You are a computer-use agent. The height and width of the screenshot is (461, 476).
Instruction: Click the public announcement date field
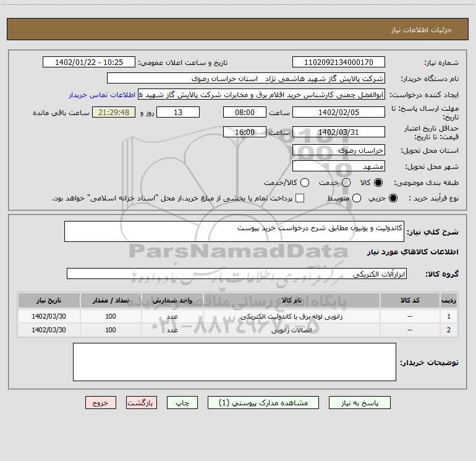point(88,62)
